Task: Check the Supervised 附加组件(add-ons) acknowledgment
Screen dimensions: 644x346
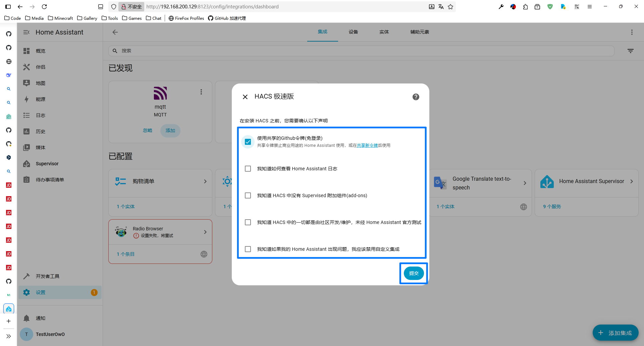Action: 248,195
